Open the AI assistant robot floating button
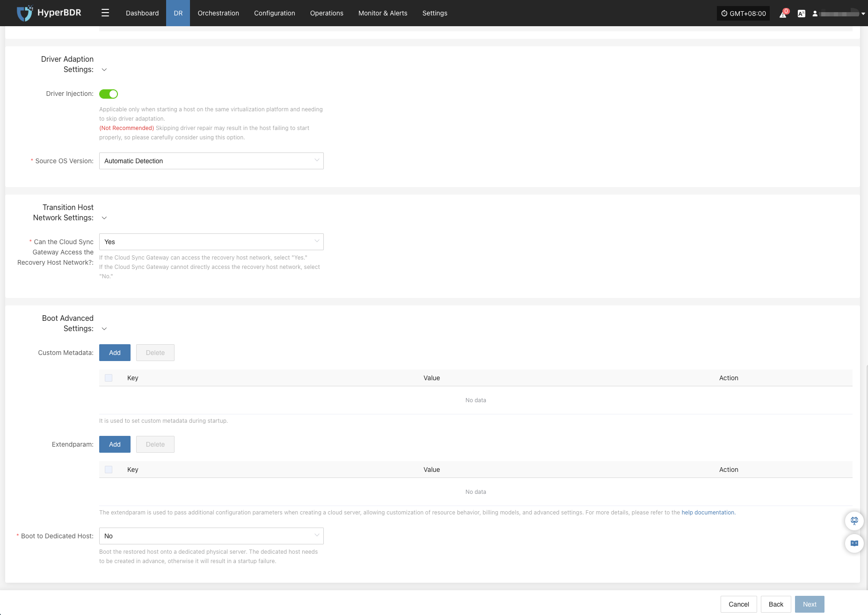This screenshot has width=868, height=615. click(x=854, y=521)
